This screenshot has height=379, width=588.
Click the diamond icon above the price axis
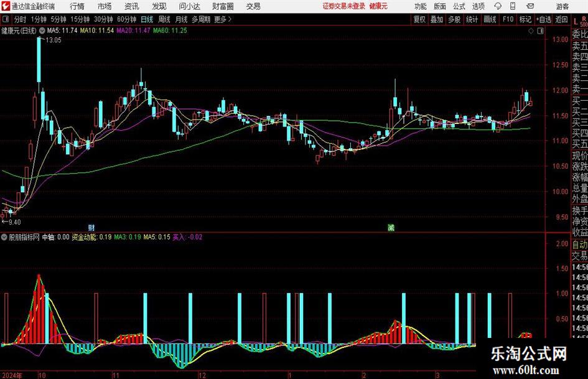point(531,31)
